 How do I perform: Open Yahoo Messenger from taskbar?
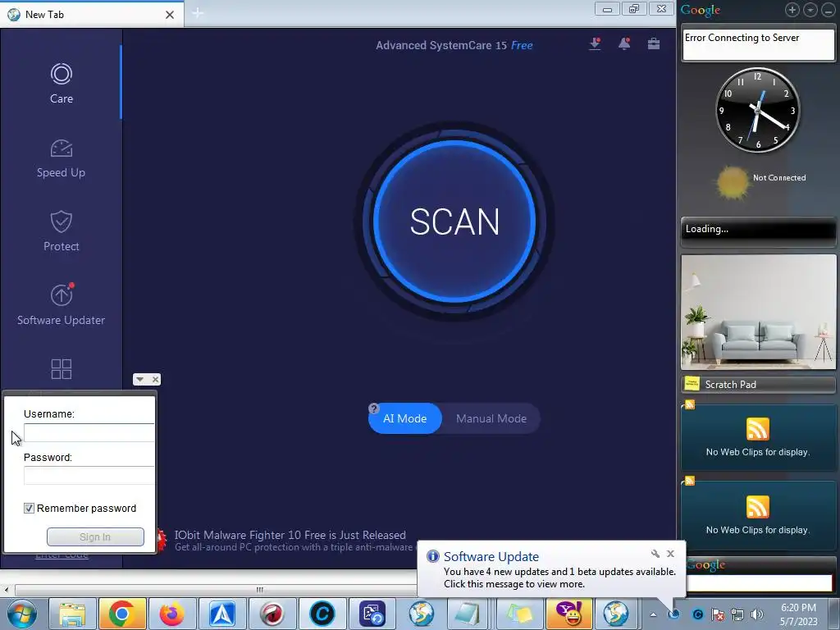[x=569, y=614]
